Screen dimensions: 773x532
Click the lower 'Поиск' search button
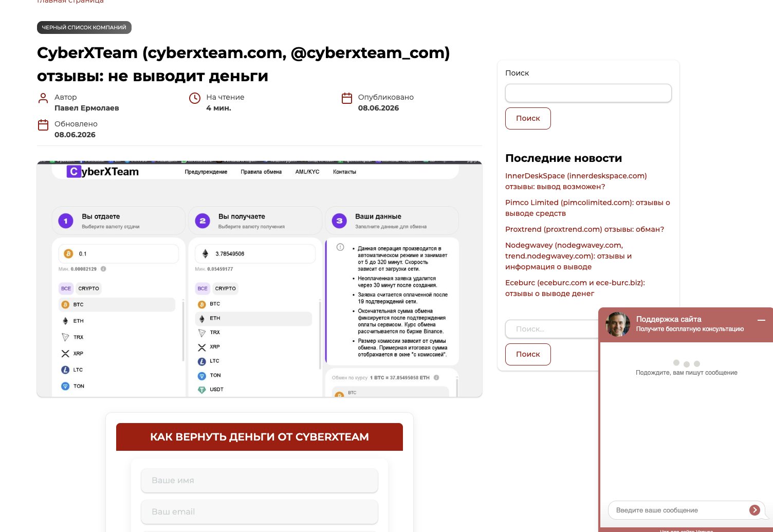pos(528,354)
